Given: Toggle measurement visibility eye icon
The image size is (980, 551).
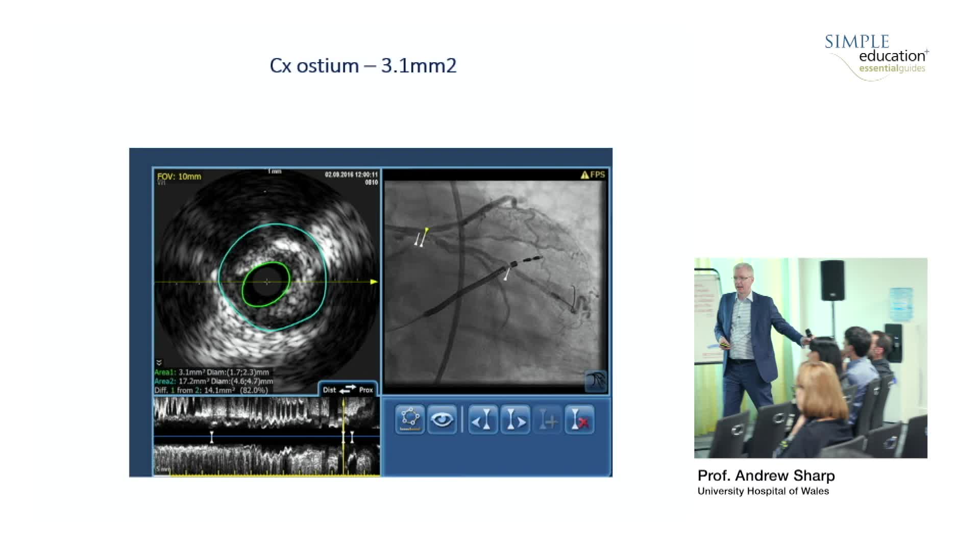Looking at the screenshot, I should coord(442,420).
